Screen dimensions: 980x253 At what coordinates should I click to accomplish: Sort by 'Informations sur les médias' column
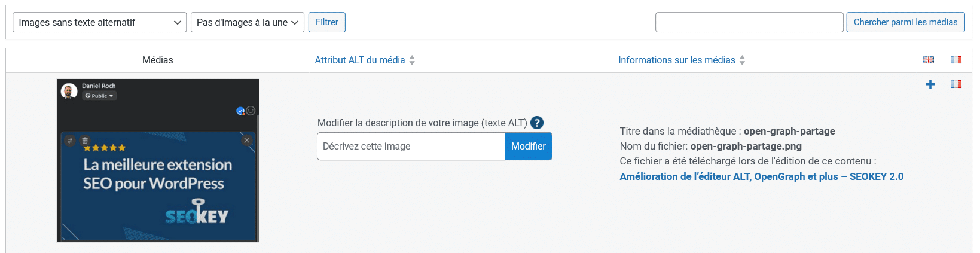677,60
